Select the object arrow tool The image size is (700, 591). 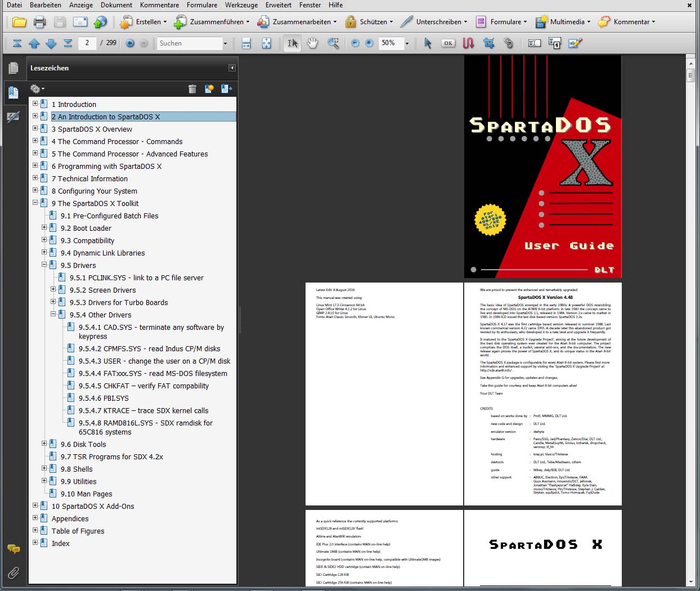coord(428,43)
